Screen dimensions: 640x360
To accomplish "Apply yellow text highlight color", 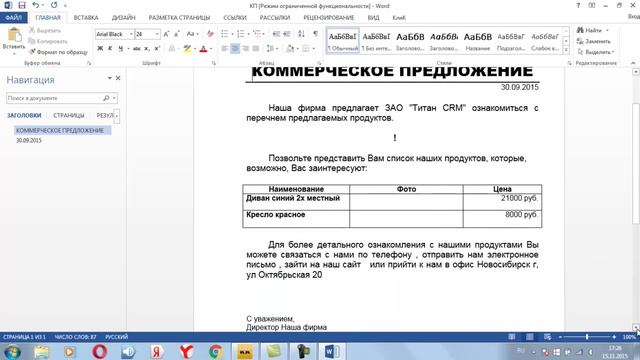I will tap(187, 49).
